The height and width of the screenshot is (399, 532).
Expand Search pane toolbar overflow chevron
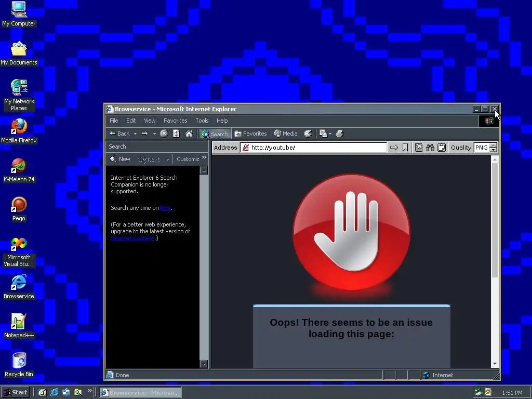(204, 157)
